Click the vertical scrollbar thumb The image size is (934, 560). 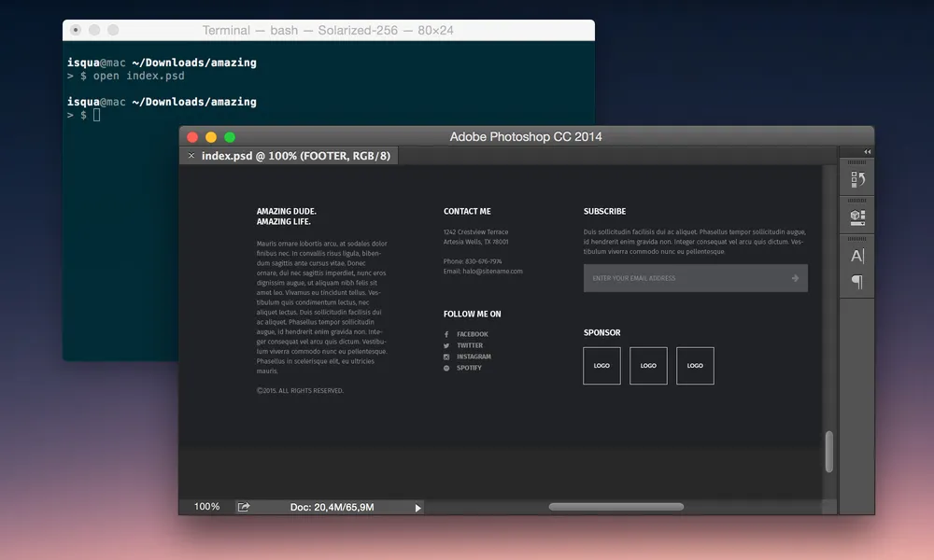pos(828,452)
